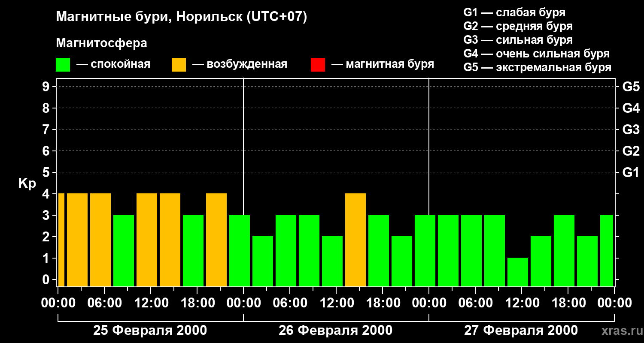Select green bar spanning midnight into 26 February
Viewport: 644px width, 343px height.
(240, 250)
